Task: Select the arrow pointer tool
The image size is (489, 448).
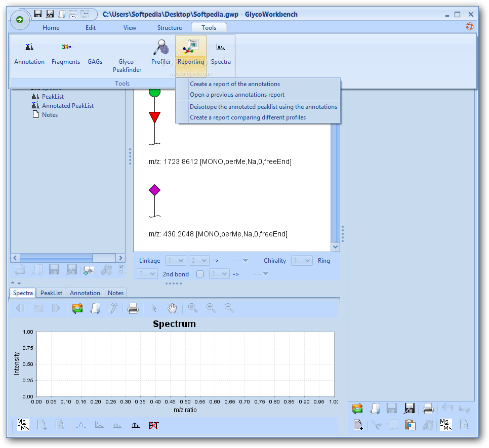Action: tap(154, 308)
